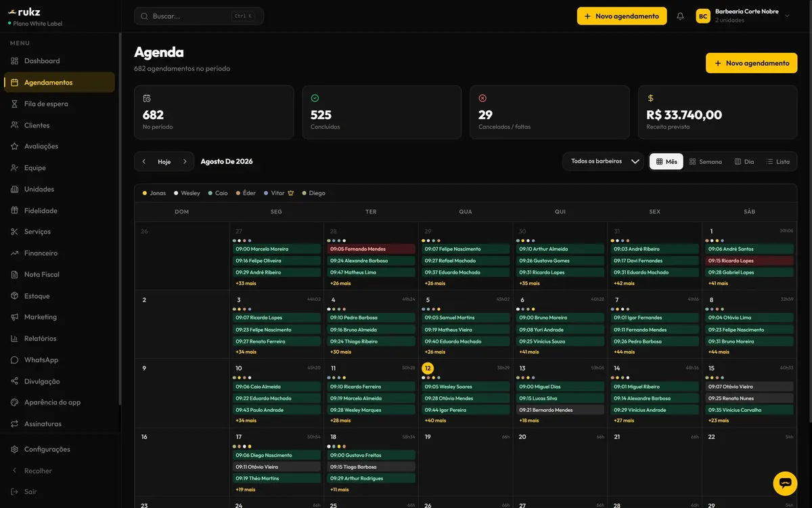812x508 pixels.
Task: Jump to today with Hoje
Action: (x=164, y=162)
